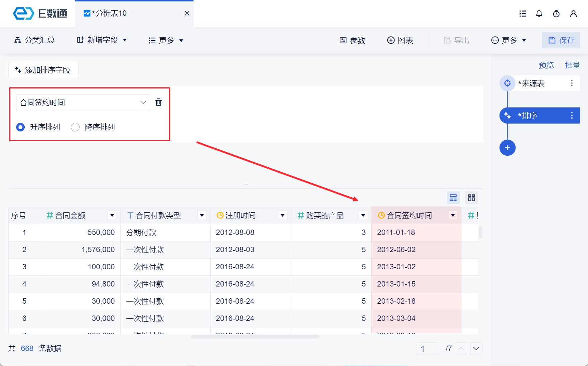
Task: Click 添加排序字段 button
Action: click(43, 70)
